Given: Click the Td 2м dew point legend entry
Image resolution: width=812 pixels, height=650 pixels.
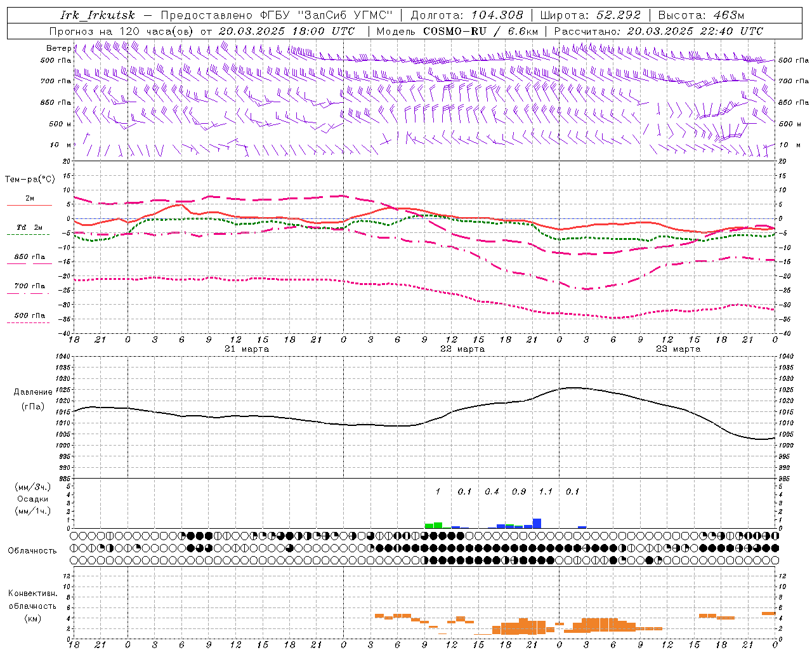Looking at the screenshot, I should point(30,227).
